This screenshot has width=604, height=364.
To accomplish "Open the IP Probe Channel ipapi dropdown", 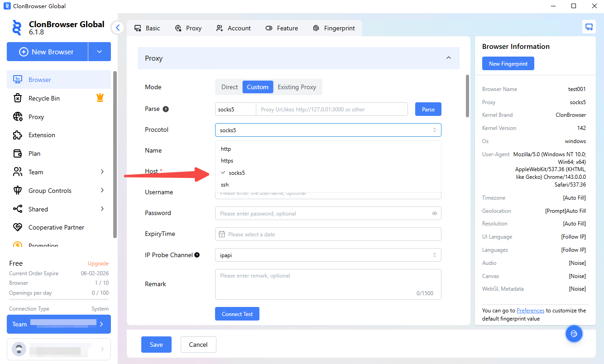I will coord(328,255).
